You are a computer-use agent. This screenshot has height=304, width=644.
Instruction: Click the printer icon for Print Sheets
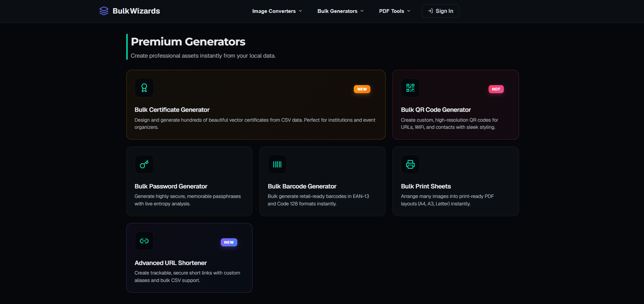[410, 164]
